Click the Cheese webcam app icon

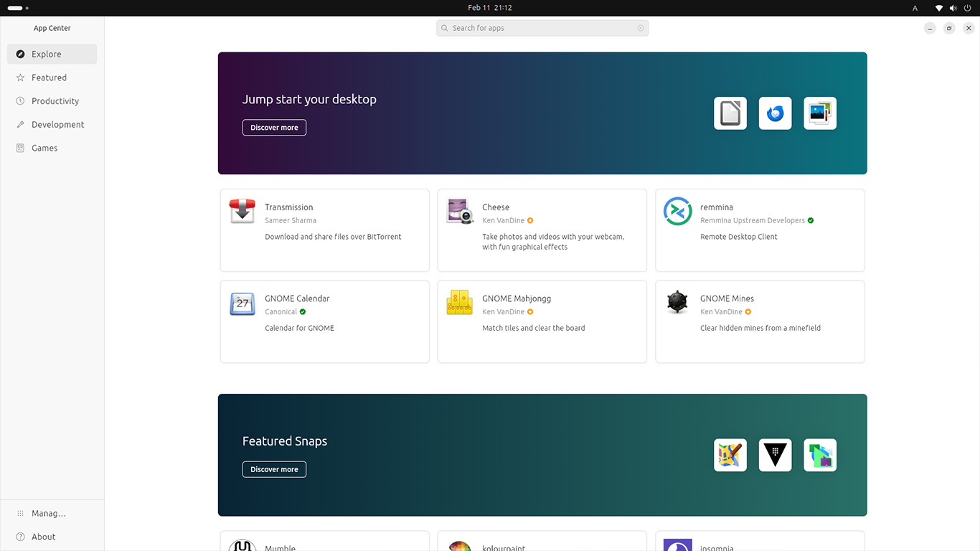(460, 212)
